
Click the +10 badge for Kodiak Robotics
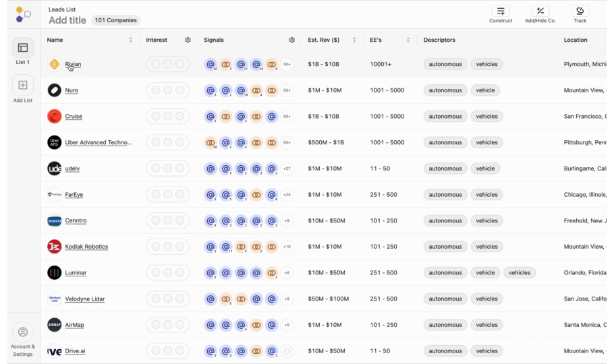coord(287,247)
